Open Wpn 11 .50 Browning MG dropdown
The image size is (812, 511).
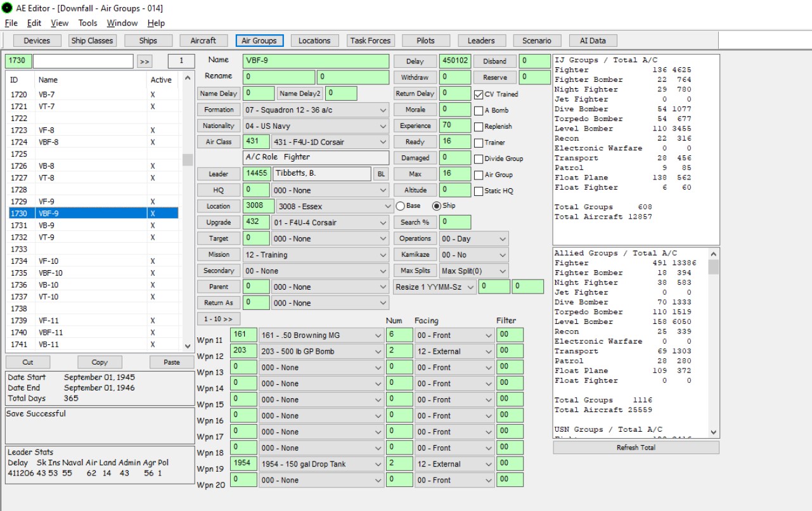point(321,335)
